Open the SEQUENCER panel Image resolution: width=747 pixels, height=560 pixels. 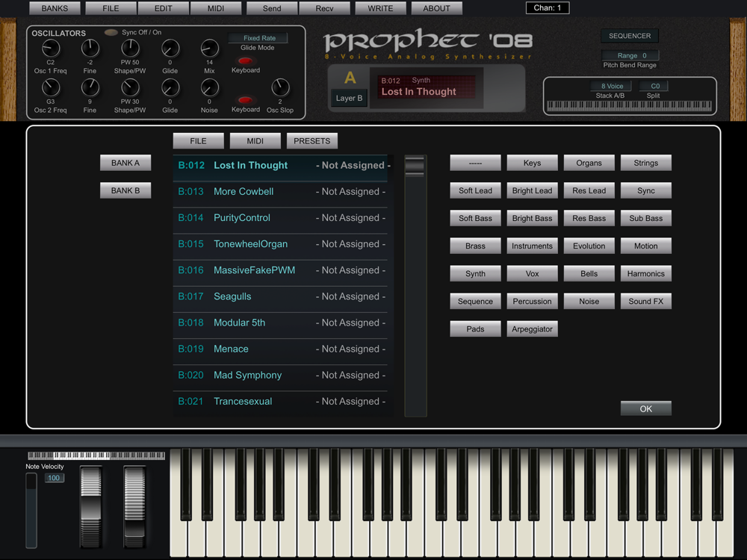tap(630, 36)
